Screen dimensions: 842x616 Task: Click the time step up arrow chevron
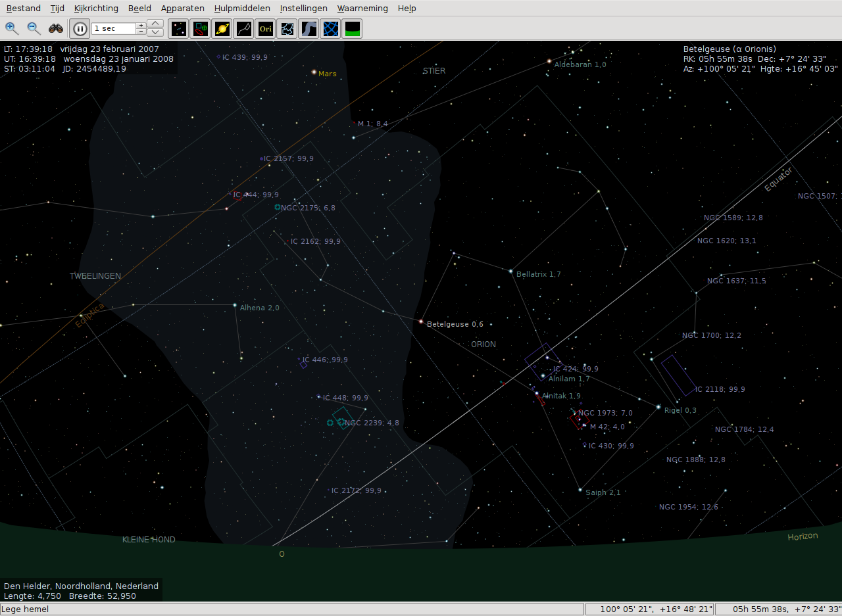155,24
